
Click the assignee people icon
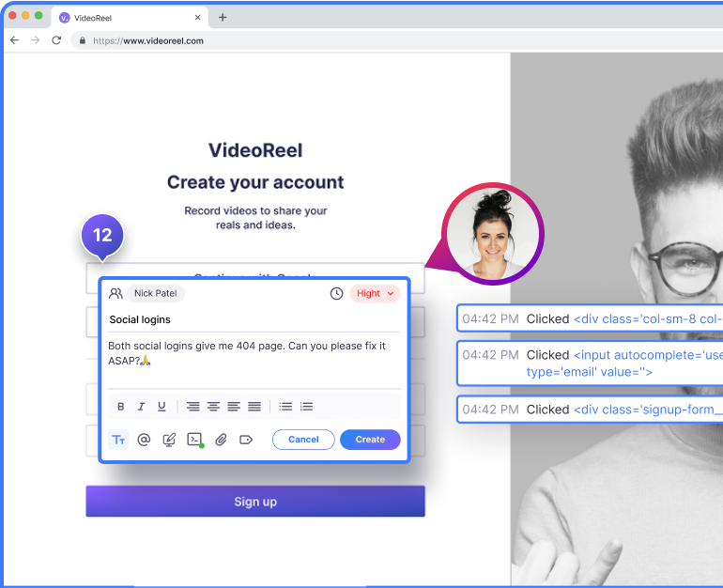click(116, 294)
